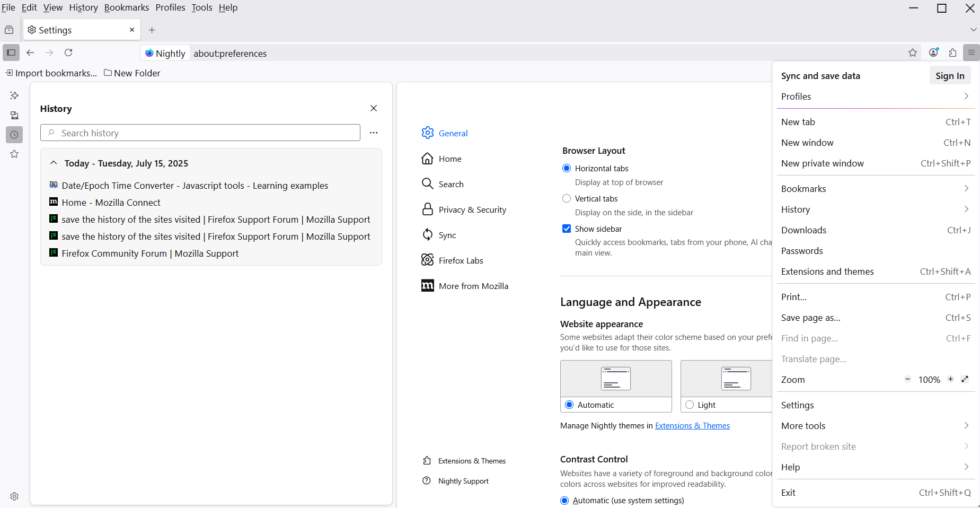The height and width of the screenshot is (508, 980).
Task: Open More from Mozilla category
Action: tap(465, 286)
